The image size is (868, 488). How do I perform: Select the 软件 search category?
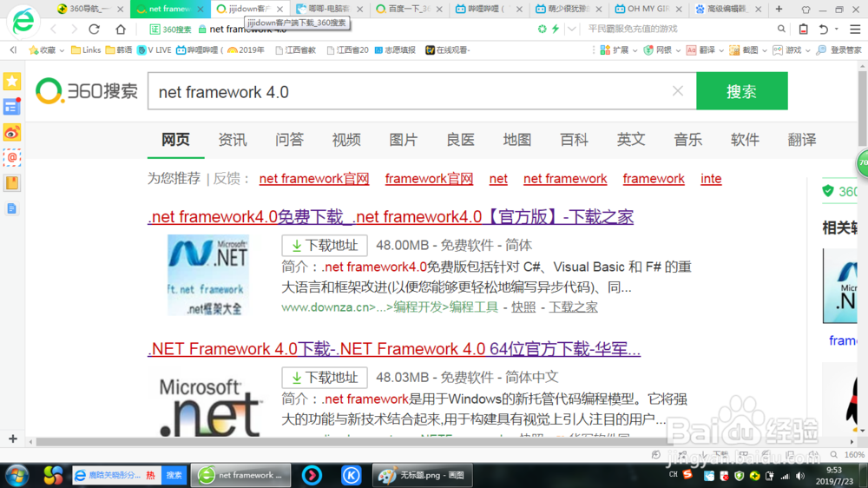click(x=745, y=140)
